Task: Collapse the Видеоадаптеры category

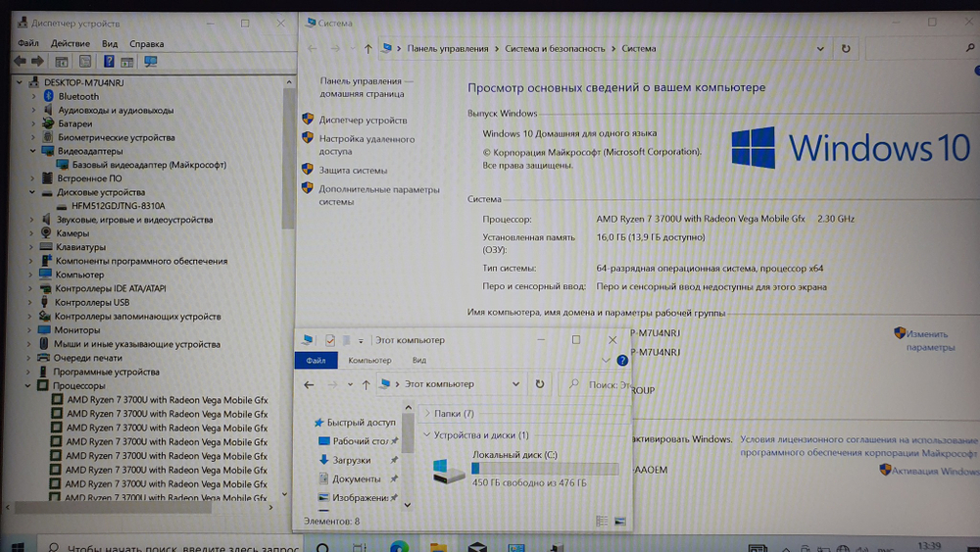Action: (32, 151)
